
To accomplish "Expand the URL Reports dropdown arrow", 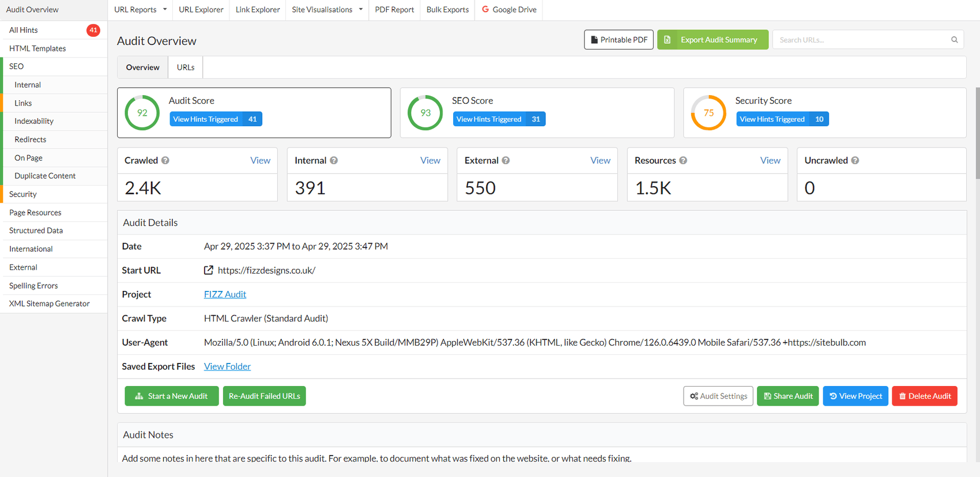I will coord(165,9).
